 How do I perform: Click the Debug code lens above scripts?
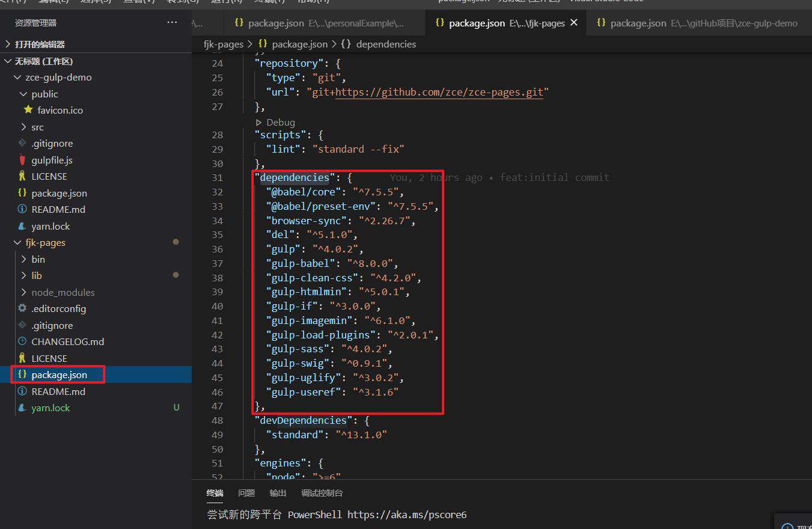(x=276, y=123)
